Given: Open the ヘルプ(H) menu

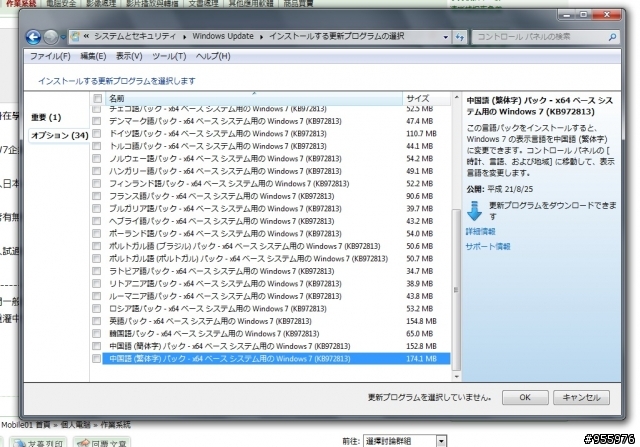Looking at the screenshot, I should click(213, 56).
